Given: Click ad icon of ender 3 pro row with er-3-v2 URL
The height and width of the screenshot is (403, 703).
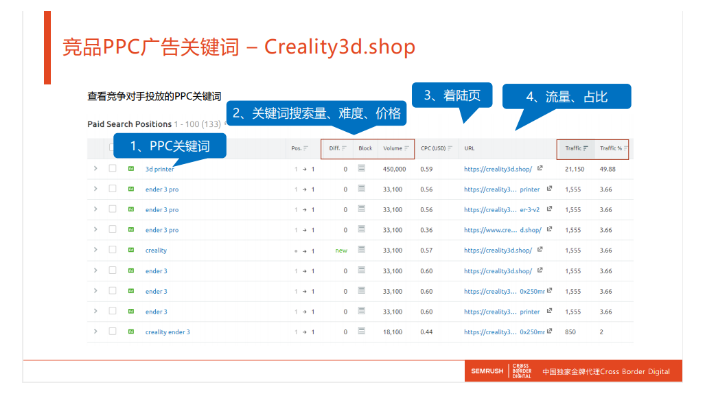Looking at the screenshot, I should coord(131,209).
